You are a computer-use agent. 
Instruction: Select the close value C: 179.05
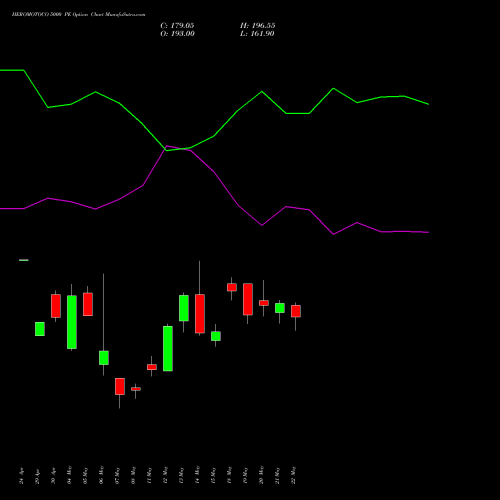(x=177, y=26)
